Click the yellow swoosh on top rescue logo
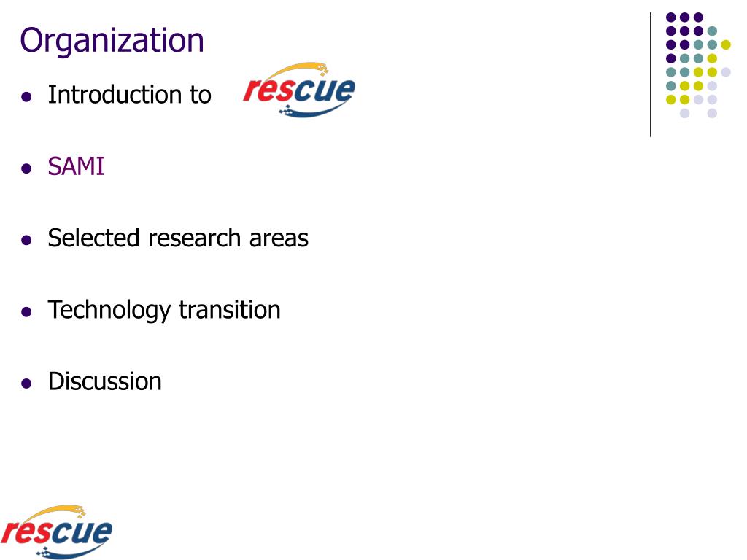This screenshot has width=747, height=560. (290, 71)
